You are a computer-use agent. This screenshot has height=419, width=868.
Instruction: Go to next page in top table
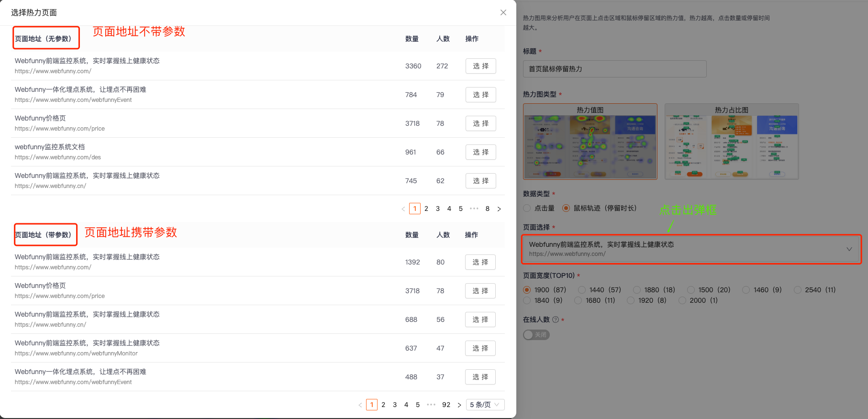pyautogui.click(x=499, y=209)
